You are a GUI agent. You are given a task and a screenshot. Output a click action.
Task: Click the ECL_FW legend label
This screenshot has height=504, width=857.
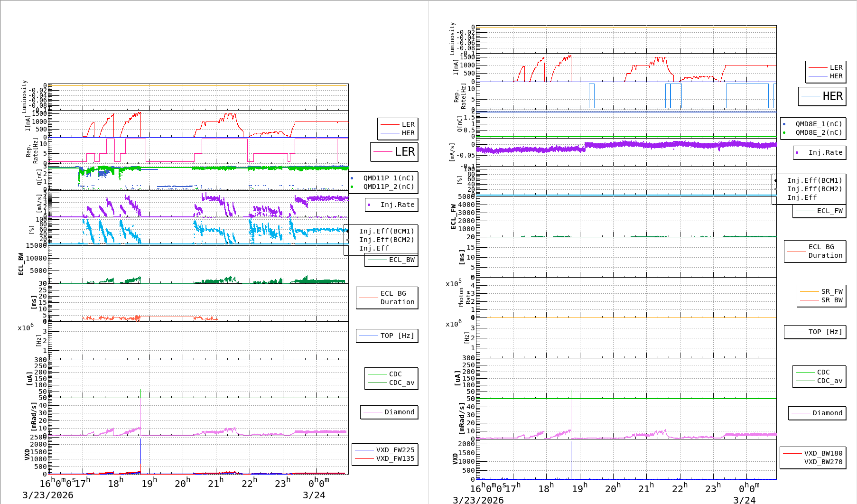(x=829, y=211)
